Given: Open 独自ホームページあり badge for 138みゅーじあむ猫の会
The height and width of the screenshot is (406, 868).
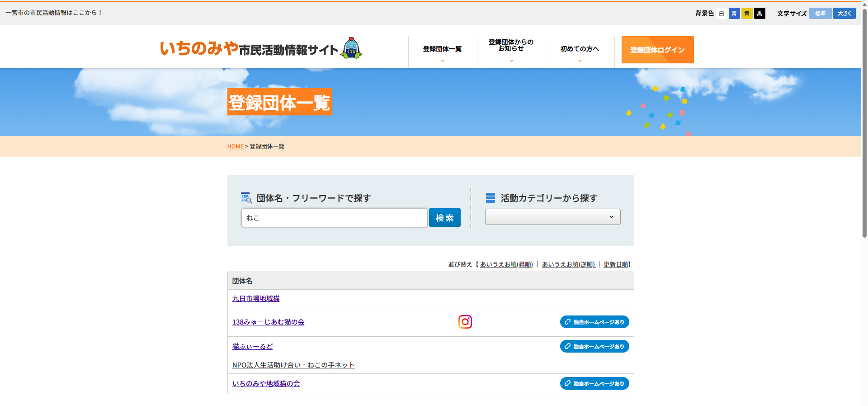Looking at the screenshot, I should (594, 322).
